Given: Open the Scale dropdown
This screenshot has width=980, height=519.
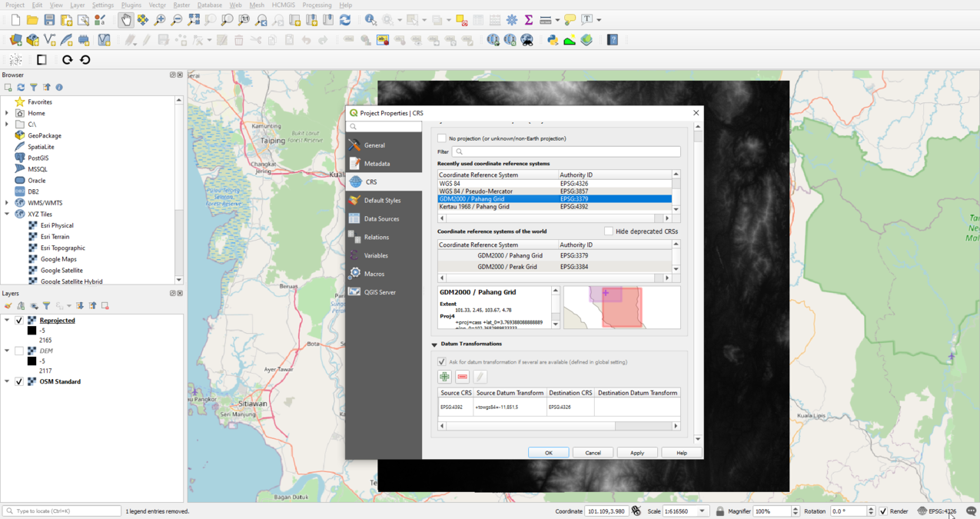Looking at the screenshot, I should [x=701, y=511].
